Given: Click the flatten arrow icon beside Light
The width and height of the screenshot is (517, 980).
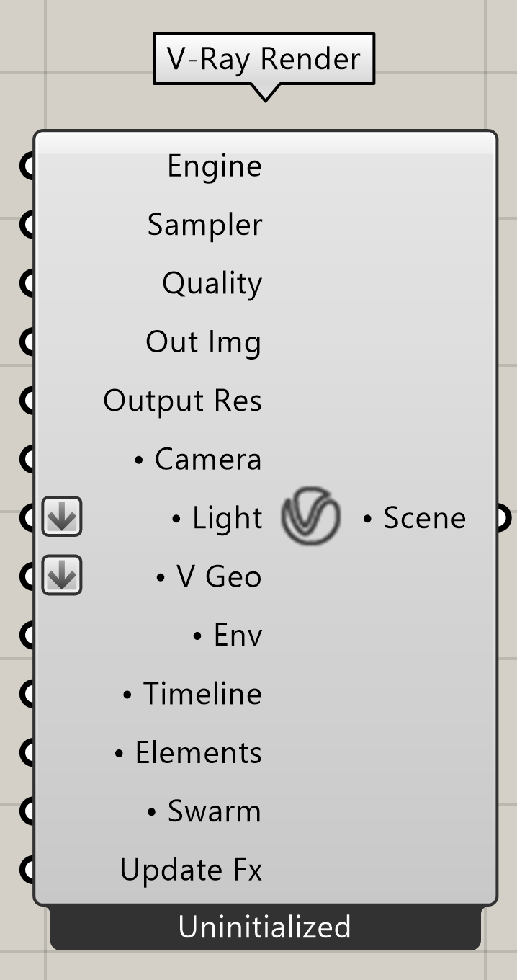Looking at the screenshot, I should [62, 517].
